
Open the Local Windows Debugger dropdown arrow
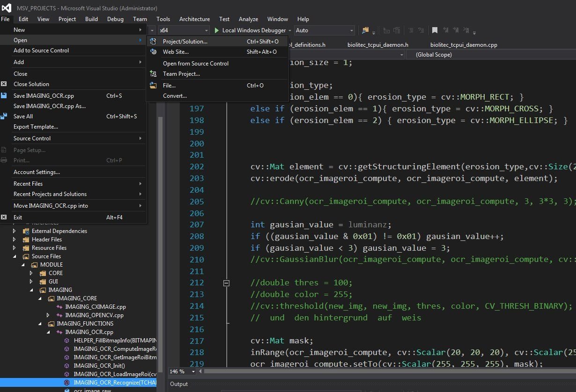pyautogui.click(x=290, y=30)
